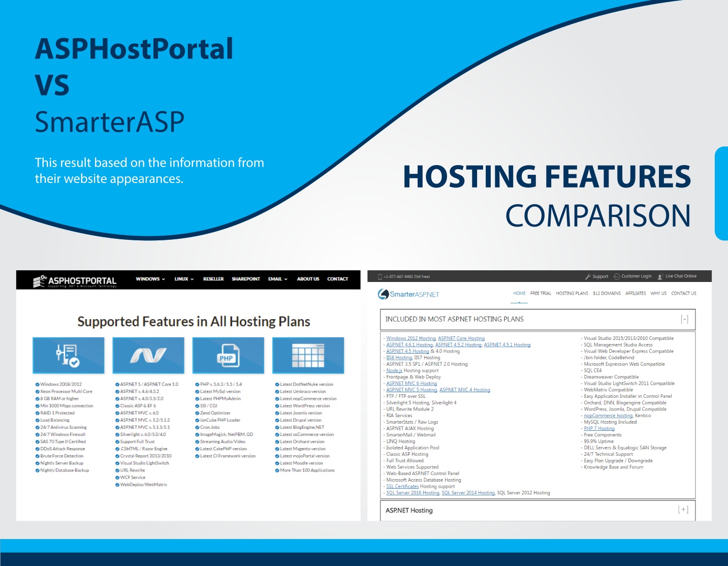Open the ASP.NET Core Hosting link
The height and width of the screenshot is (566, 728).
(x=461, y=338)
